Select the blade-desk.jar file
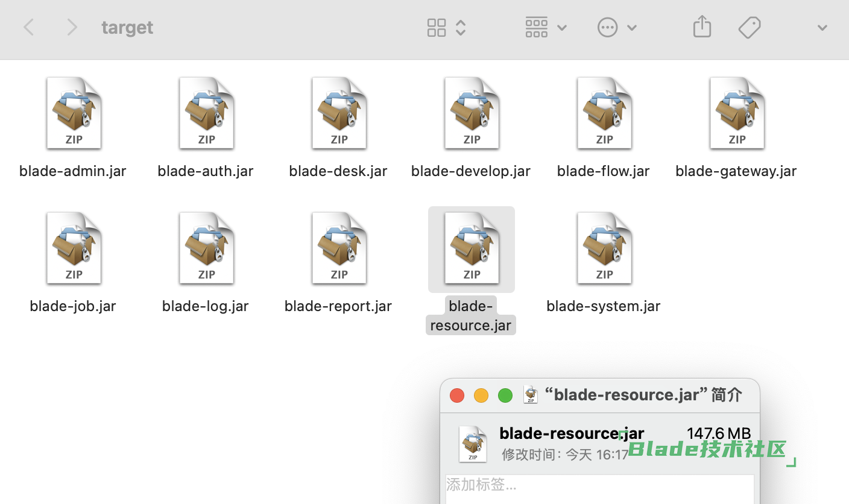Image resolution: width=849 pixels, height=504 pixels. (339, 113)
